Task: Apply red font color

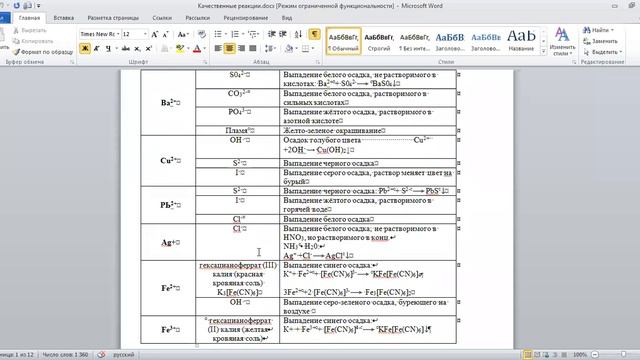Action: tap(197, 49)
